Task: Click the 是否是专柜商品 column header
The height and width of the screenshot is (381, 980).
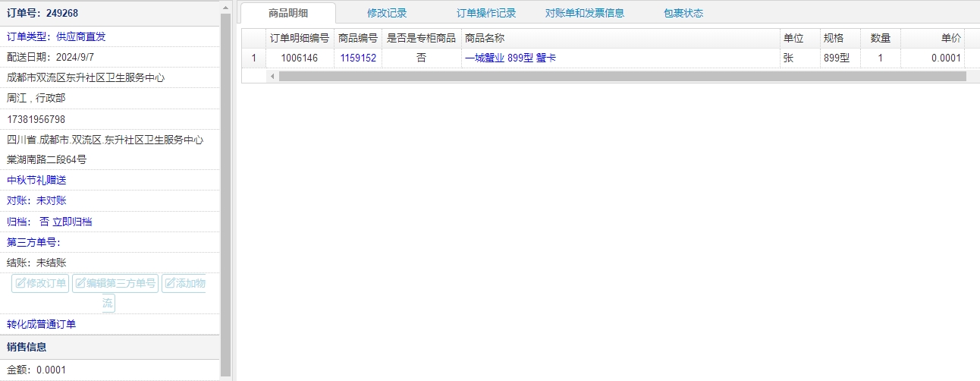Action: [x=422, y=38]
